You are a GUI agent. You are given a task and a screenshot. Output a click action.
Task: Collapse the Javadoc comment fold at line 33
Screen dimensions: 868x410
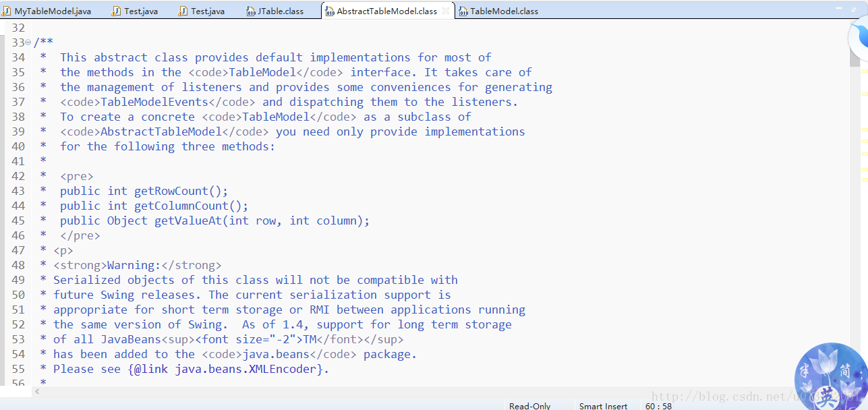28,42
